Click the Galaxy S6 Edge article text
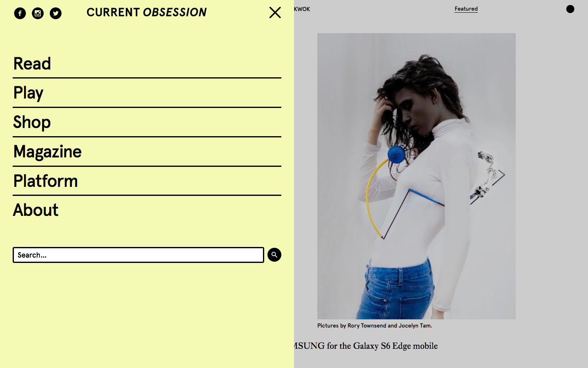 [x=366, y=346]
